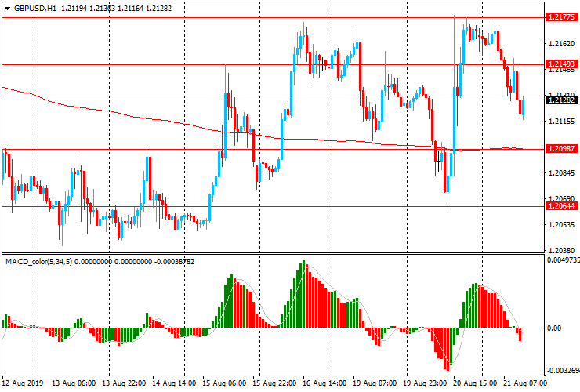Click the 1.20535 value on price axis
Image resolution: width=580 pixels, height=392 pixels.
tap(562, 224)
